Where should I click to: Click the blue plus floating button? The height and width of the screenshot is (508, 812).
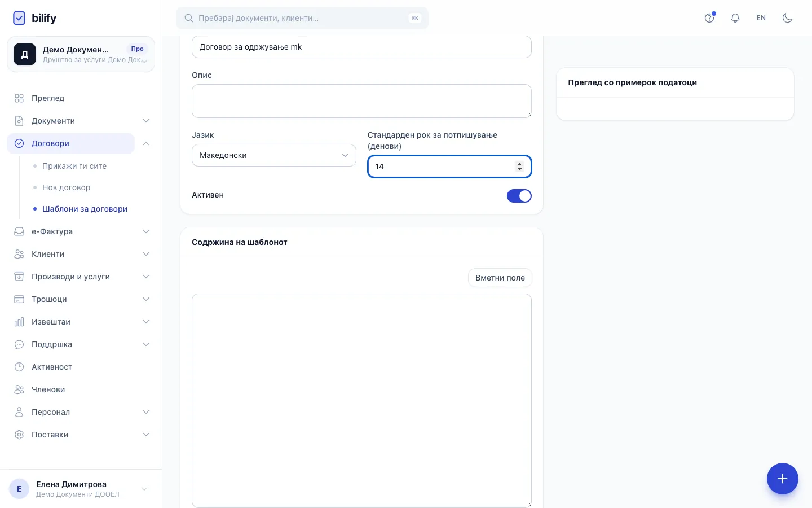click(x=782, y=479)
